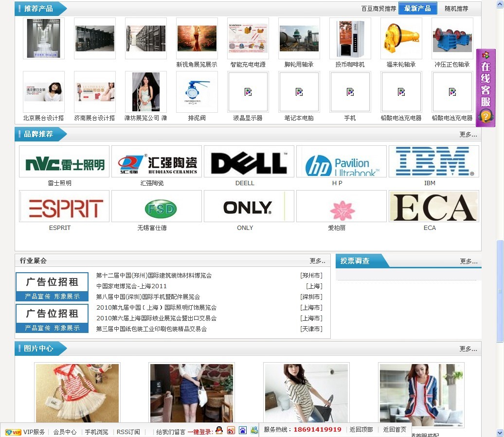Click the 液晶显示器 product name
This screenshot has height=437, width=504.
pos(248,118)
